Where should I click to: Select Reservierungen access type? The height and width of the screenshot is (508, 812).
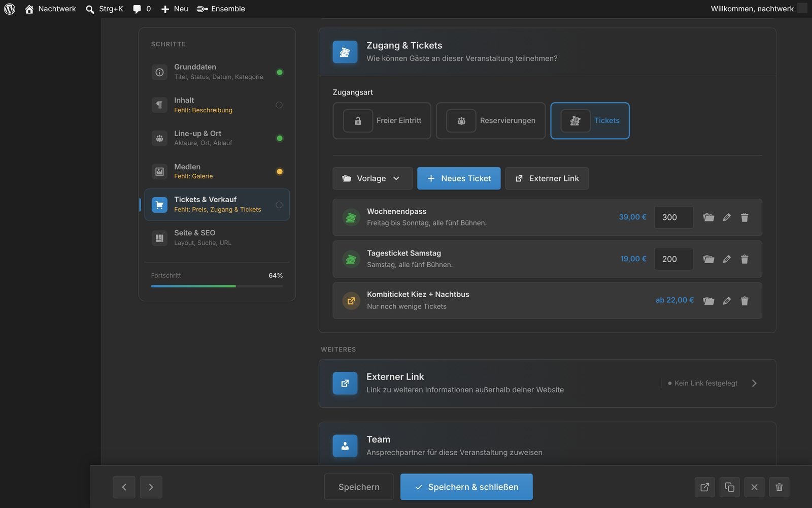(x=491, y=121)
